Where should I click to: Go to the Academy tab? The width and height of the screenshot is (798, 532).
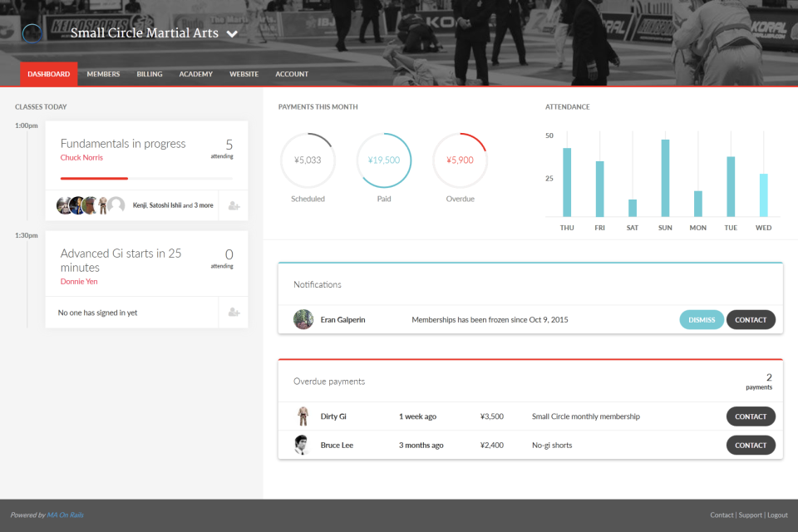pyautogui.click(x=196, y=74)
